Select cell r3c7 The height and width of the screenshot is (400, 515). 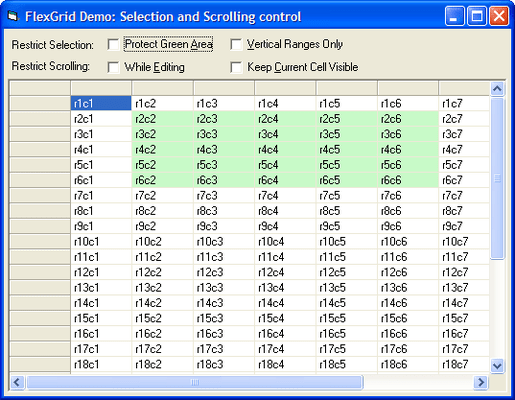coord(464,134)
